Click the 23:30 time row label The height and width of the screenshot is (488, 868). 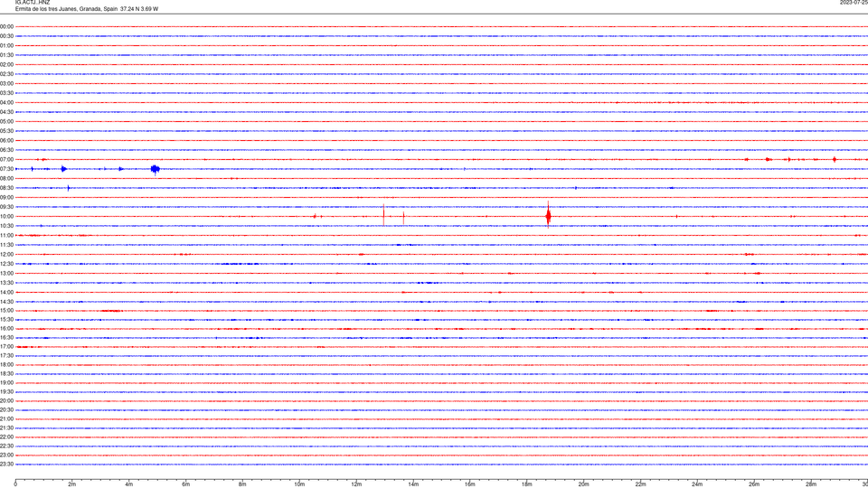pos(6,465)
